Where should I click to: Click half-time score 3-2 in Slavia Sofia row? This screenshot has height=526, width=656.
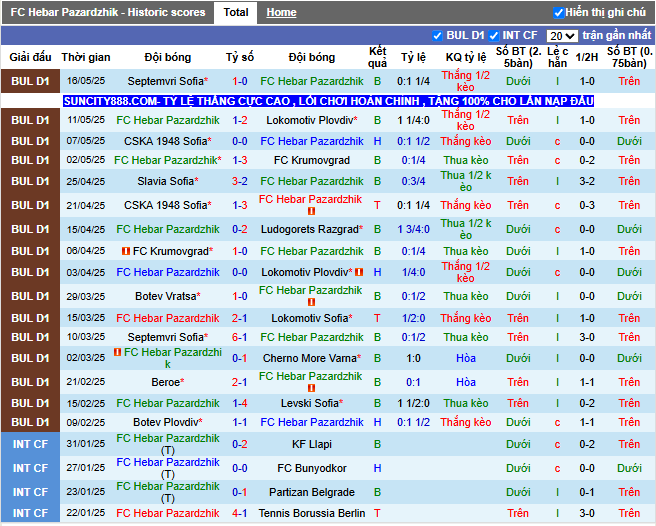[587, 181]
